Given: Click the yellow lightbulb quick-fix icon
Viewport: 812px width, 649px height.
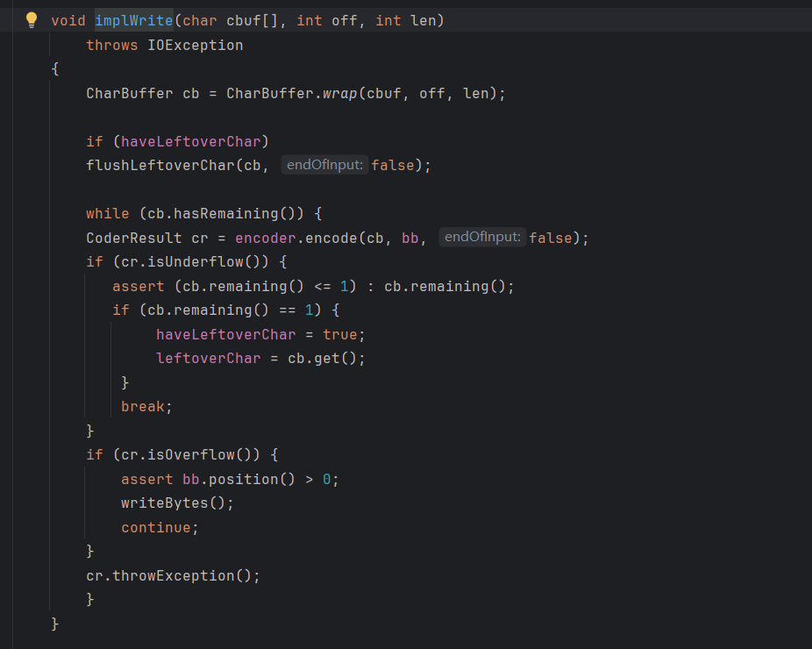Looking at the screenshot, I should (x=32, y=19).
